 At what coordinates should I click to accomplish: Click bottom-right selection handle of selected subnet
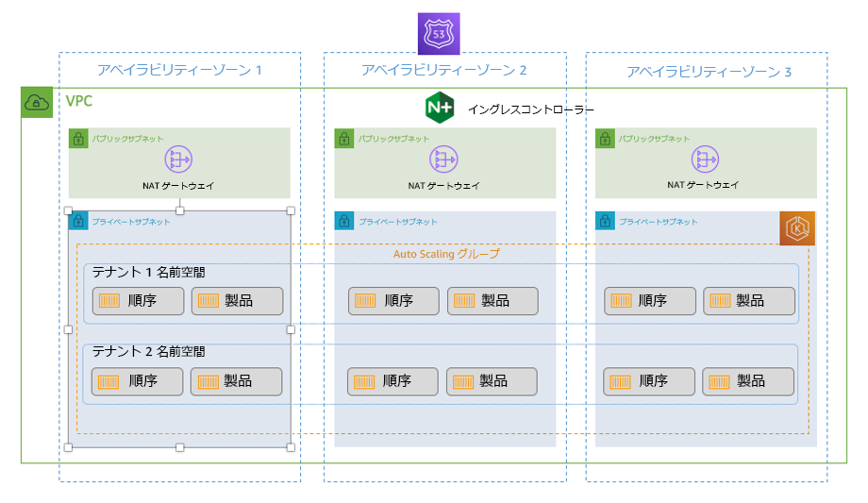291,447
